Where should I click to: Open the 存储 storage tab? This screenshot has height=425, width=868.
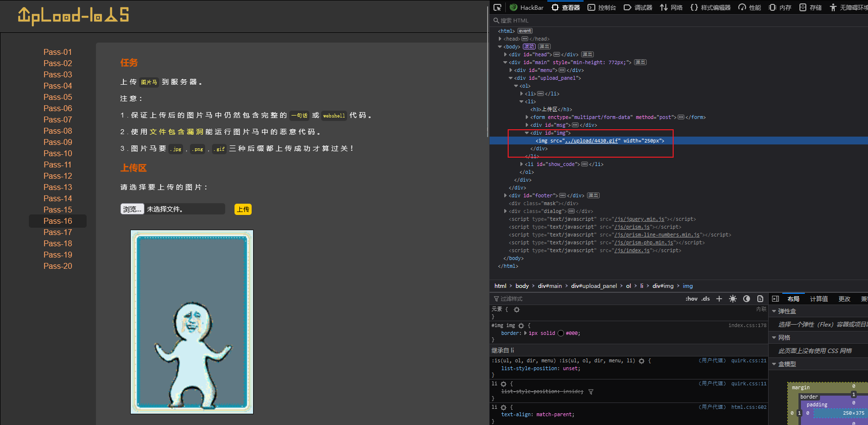click(x=810, y=7)
